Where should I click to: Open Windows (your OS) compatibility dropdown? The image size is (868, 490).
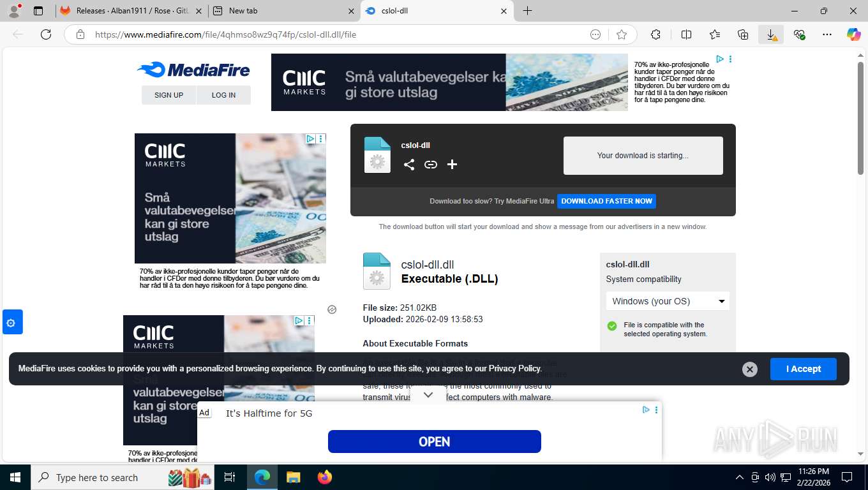click(668, 301)
